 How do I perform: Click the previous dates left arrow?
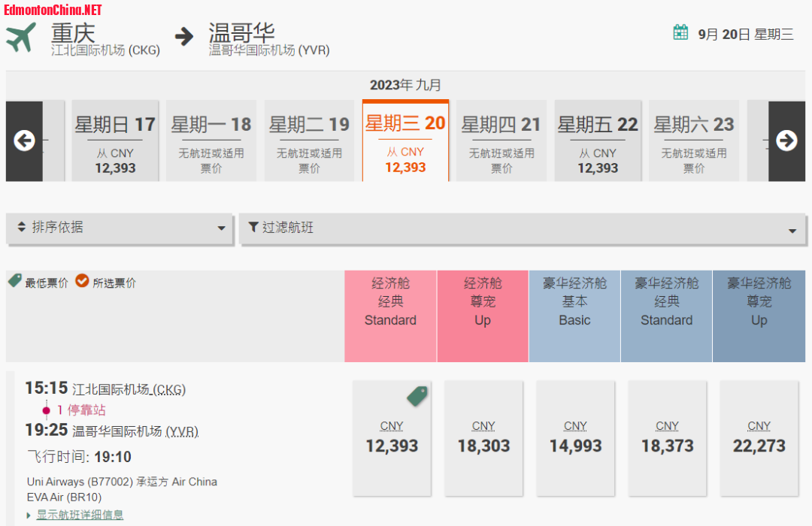(24, 141)
